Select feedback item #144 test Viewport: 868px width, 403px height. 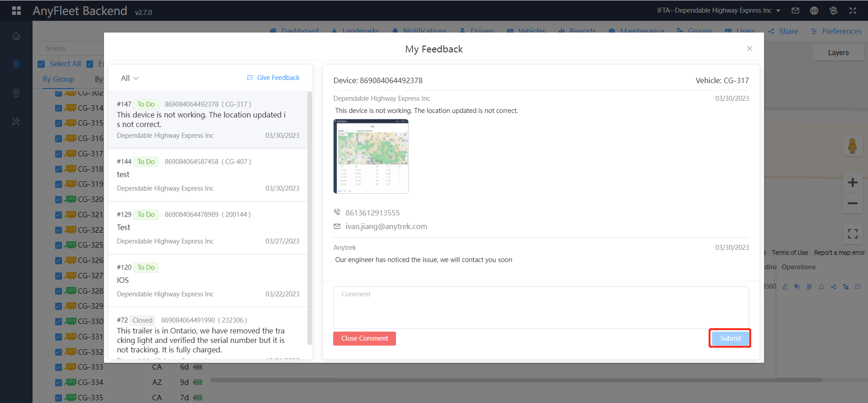(x=208, y=175)
